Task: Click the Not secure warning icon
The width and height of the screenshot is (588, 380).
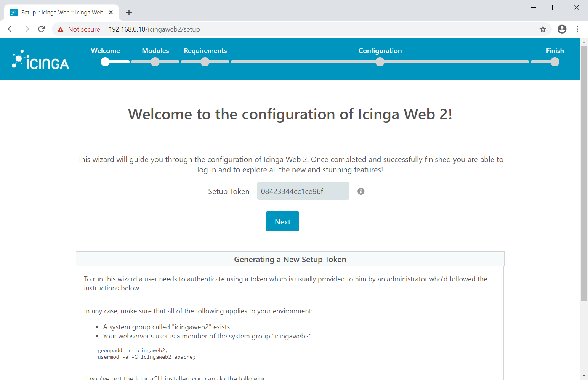Action: [x=61, y=29]
